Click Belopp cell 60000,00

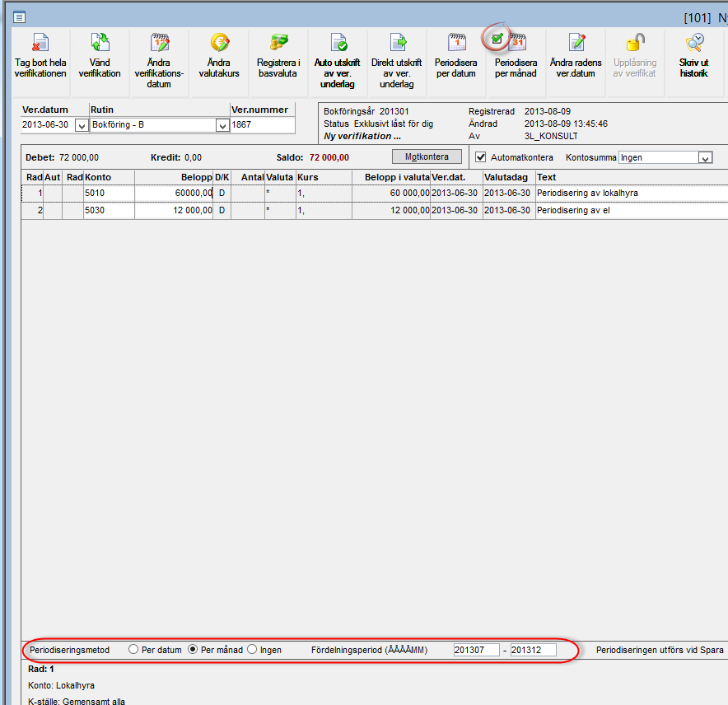[x=174, y=194]
